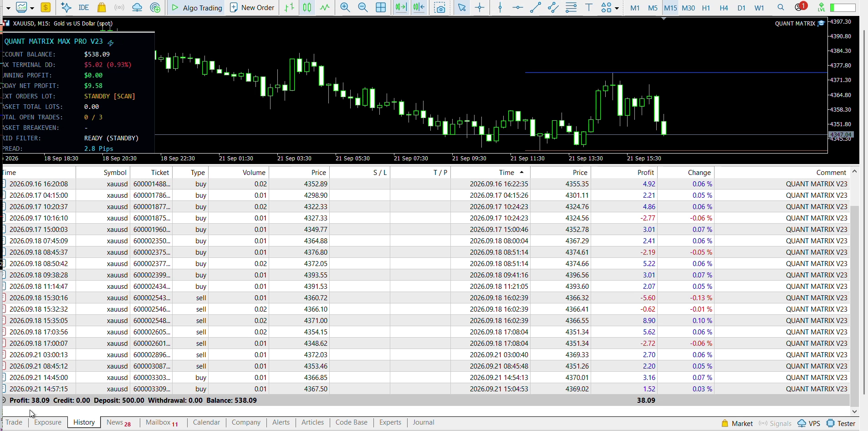Draw a trendline

point(536,7)
